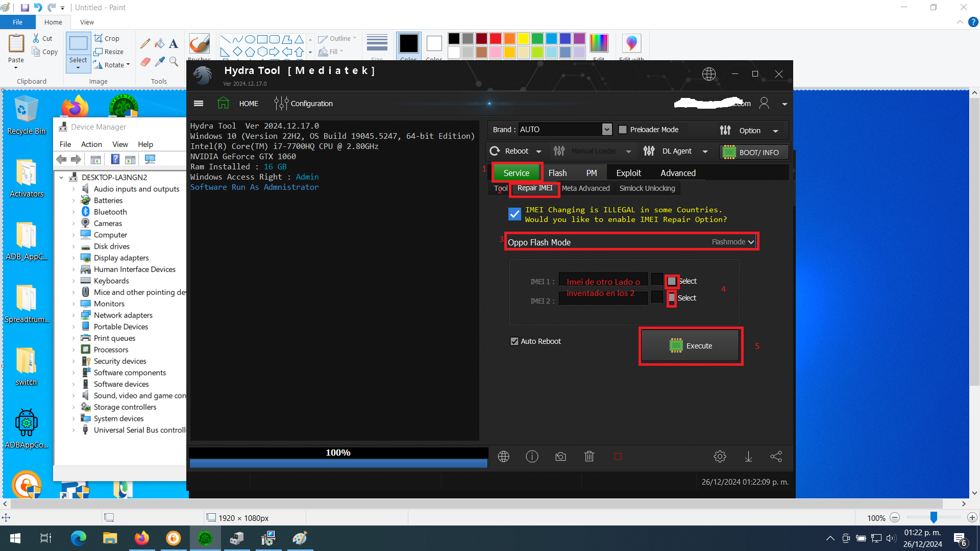Open Hydra's settings gear at the bottom
Image resolution: width=980 pixels, height=551 pixels.
coord(720,457)
